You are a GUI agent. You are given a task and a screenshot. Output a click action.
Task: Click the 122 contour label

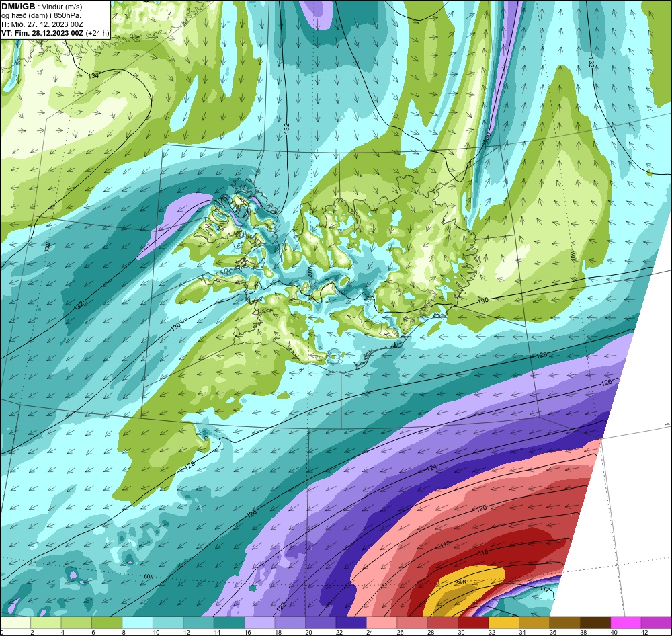click(x=281, y=606)
